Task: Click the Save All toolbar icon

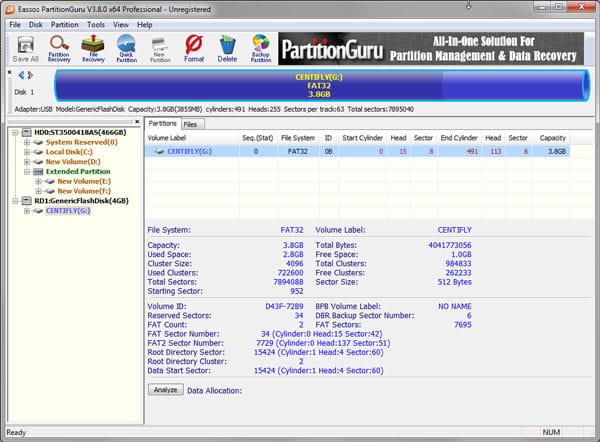Action: [x=25, y=47]
